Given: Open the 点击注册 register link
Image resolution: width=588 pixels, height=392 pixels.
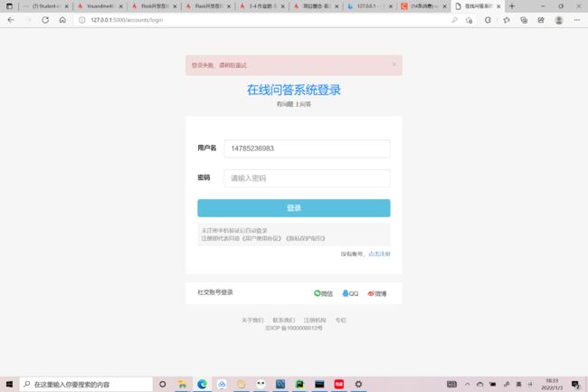Looking at the screenshot, I should point(379,254).
